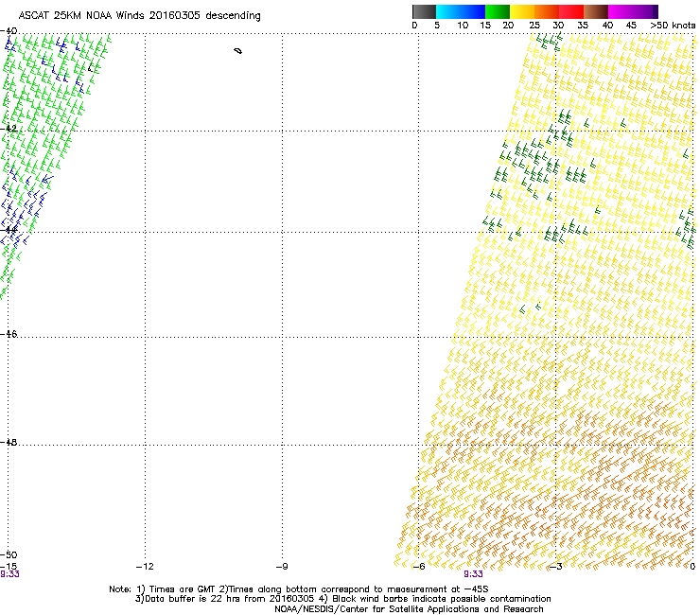Click the cyan-blue 5-15 knots gradient segment
The image size is (700, 615).
coord(461,11)
